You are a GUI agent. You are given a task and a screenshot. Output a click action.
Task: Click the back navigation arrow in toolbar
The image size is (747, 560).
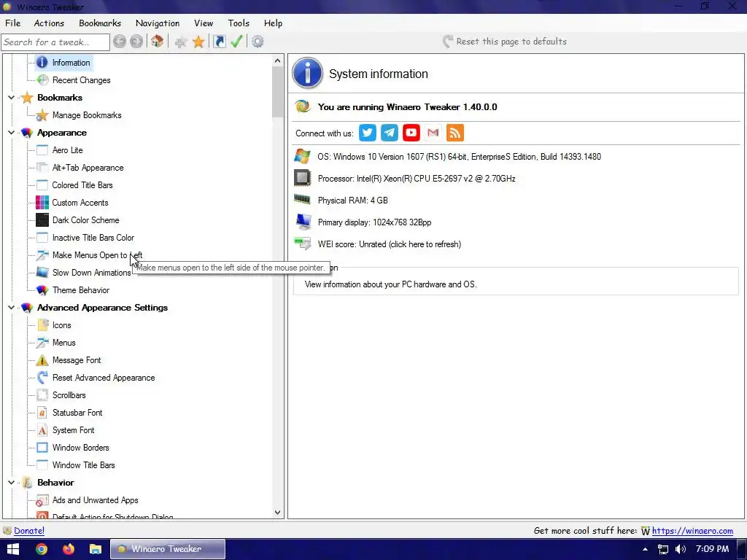(120, 42)
